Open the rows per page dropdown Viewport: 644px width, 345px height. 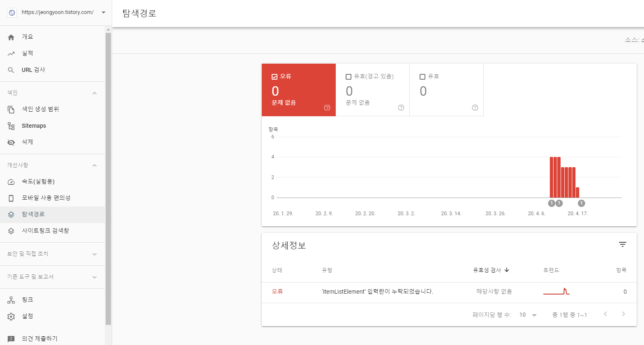click(528, 315)
